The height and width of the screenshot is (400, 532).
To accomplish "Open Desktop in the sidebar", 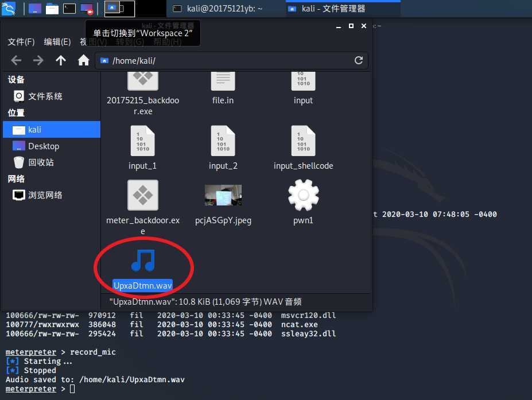I will [52, 146].
